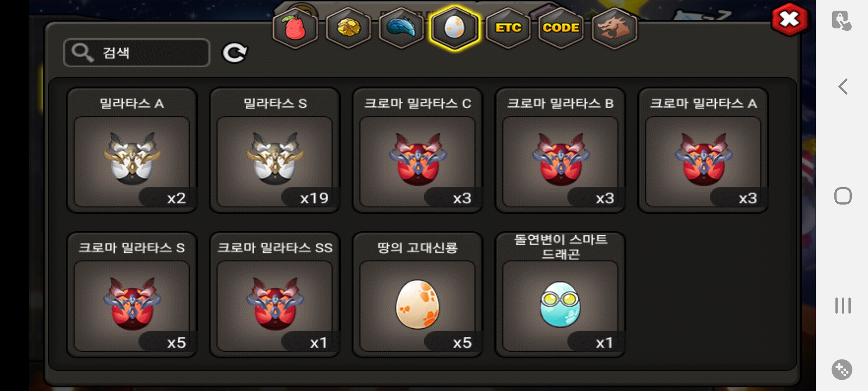Open the dragon head tab
868x391 pixels.
614,28
